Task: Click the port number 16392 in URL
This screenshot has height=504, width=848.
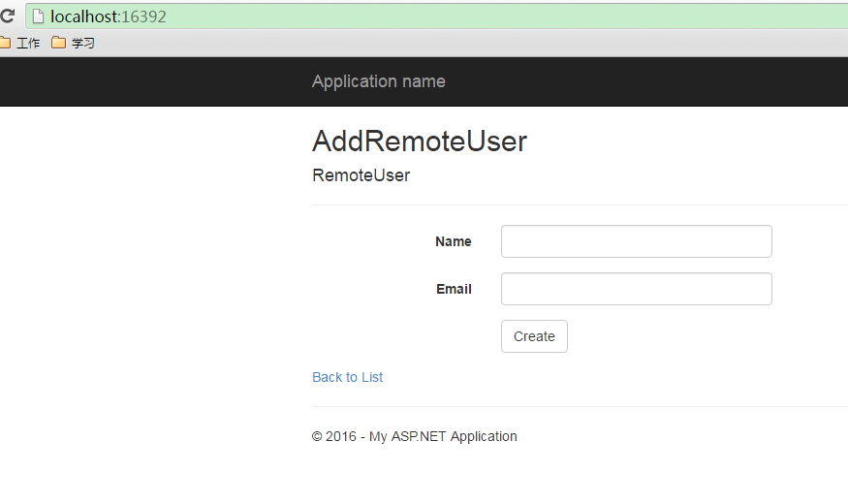Action: click(x=143, y=16)
